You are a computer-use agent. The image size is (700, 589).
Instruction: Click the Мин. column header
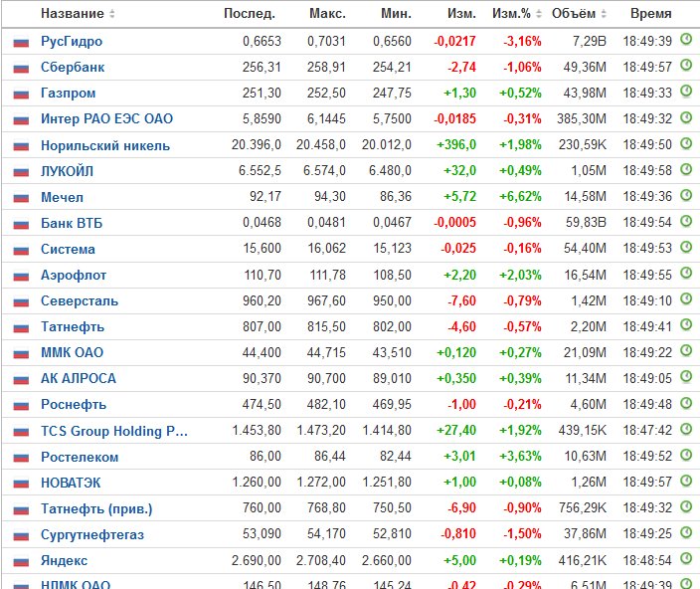click(x=396, y=14)
